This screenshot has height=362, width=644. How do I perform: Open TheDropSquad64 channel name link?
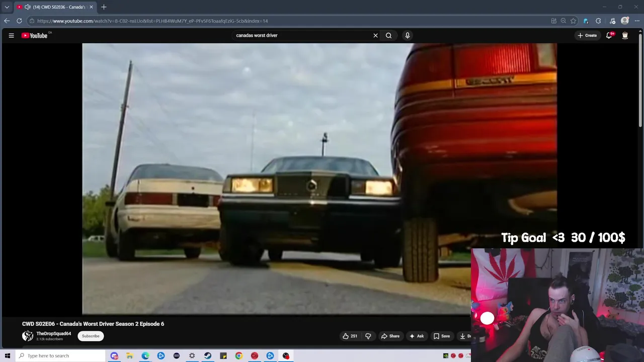click(54, 333)
